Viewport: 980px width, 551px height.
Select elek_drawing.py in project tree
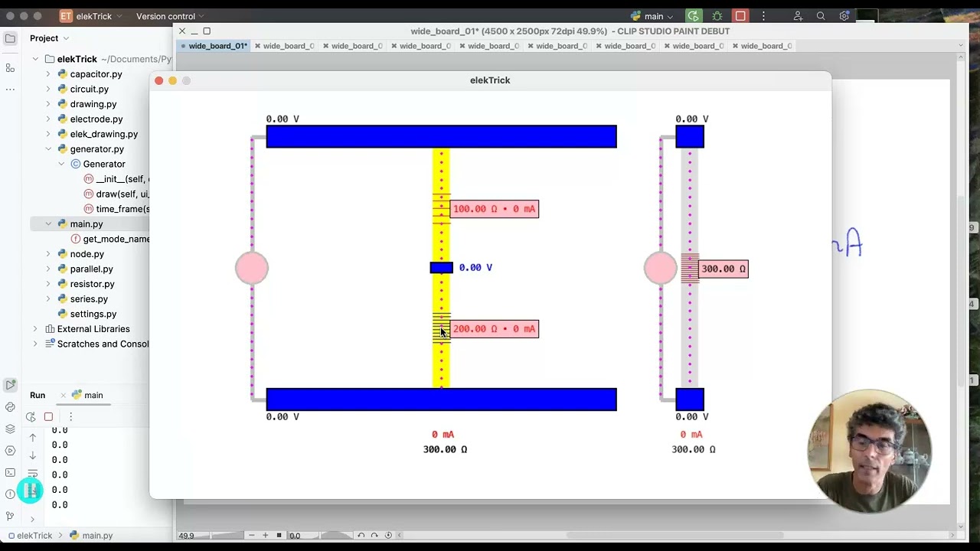click(x=103, y=134)
